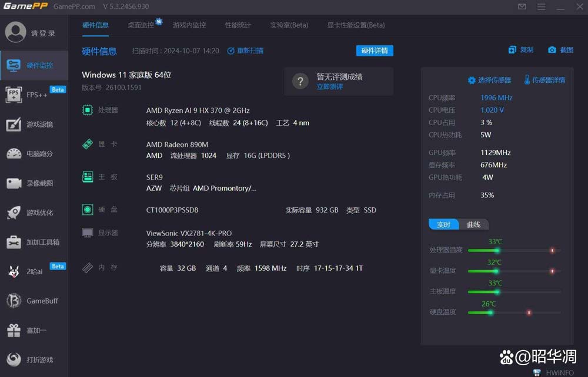588x377 pixels.
Task: Switch to 实验室(Beta) tab
Action: click(289, 25)
